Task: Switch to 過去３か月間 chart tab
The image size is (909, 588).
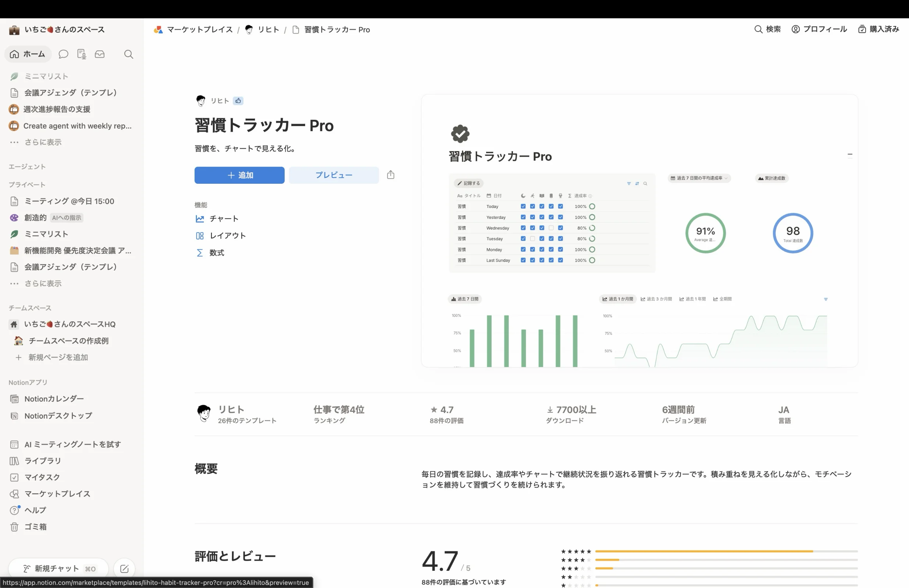Action: click(656, 299)
